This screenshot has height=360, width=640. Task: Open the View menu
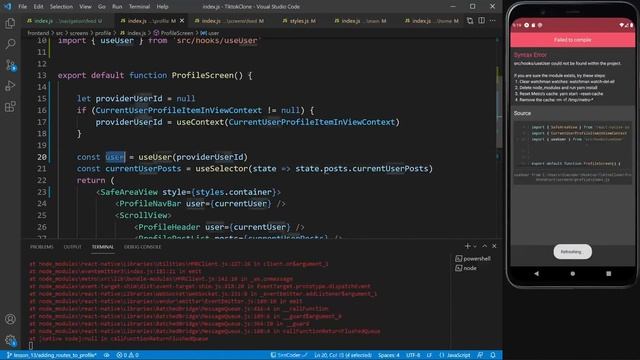[x=85, y=7]
